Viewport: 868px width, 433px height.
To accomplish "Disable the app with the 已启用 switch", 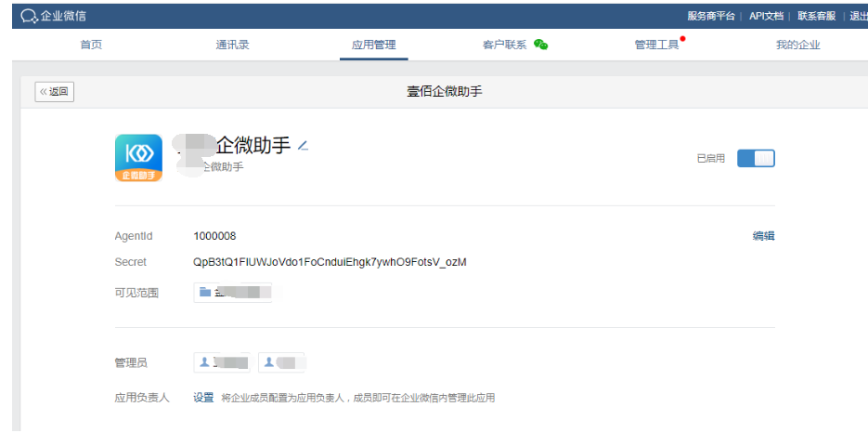I will pos(756,159).
